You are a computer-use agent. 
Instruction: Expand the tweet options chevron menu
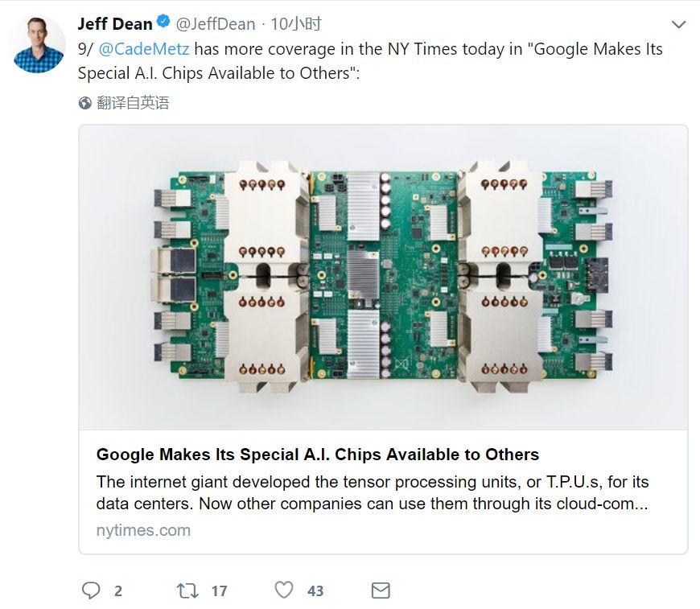(678, 25)
